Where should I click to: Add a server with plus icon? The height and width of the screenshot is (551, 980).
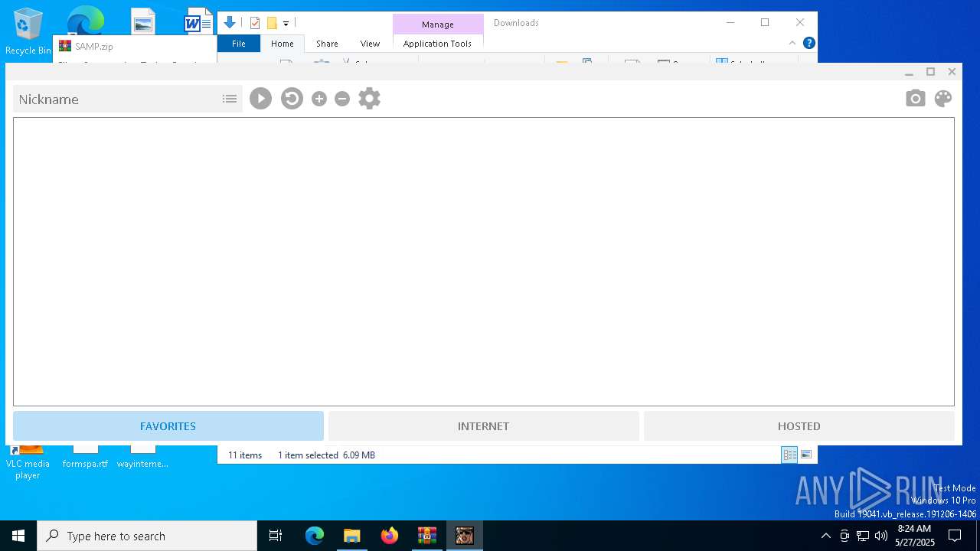click(319, 99)
